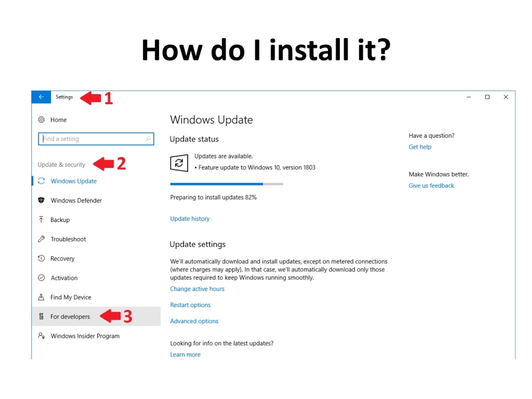Close the Settings window

pos(506,97)
